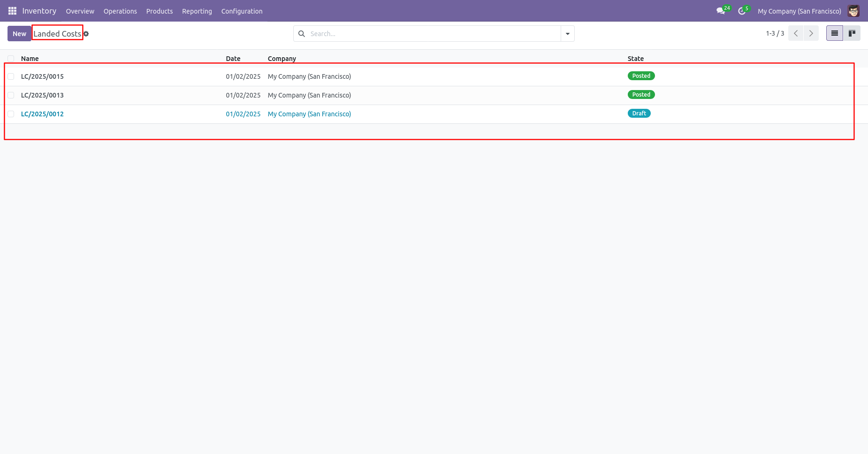868x454 pixels.
Task: Go to the next page arrow
Action: [811, 33]
